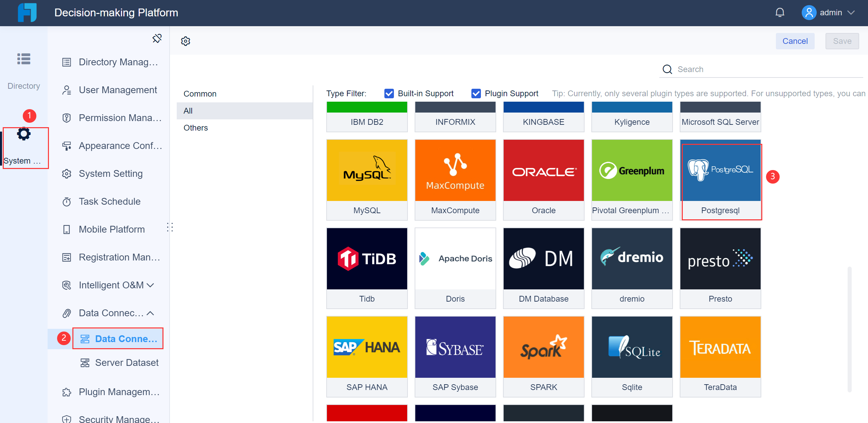Click the gear icon beside Cancel bar
868x423 pixels.
tap(186, 41)
